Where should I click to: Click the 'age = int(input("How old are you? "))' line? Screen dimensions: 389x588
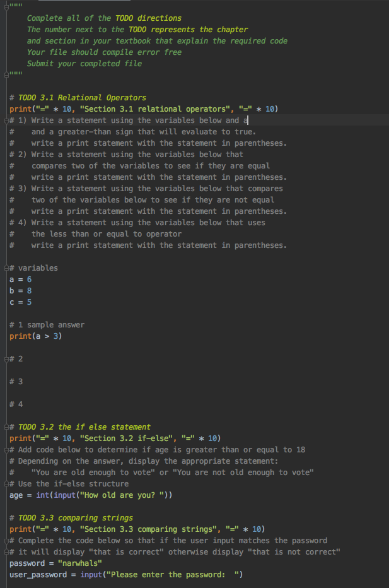click(91, 495)
